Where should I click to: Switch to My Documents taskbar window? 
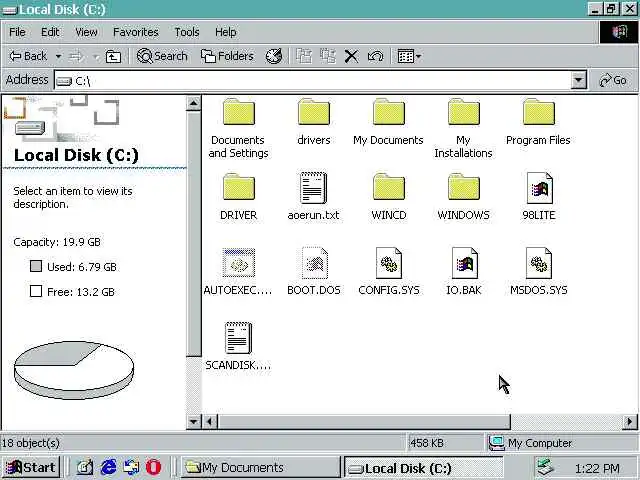[260, 467]
